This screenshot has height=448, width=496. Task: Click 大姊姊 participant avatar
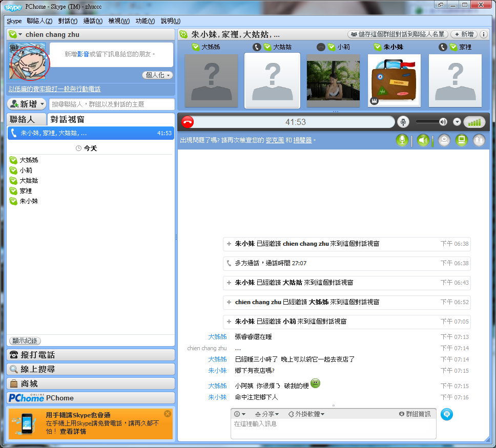pos(211,80)
